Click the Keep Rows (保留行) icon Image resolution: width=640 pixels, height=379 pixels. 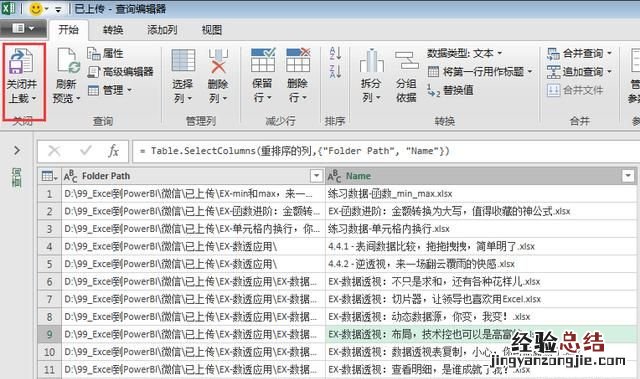pyautogui.click(x=263, y=60)
